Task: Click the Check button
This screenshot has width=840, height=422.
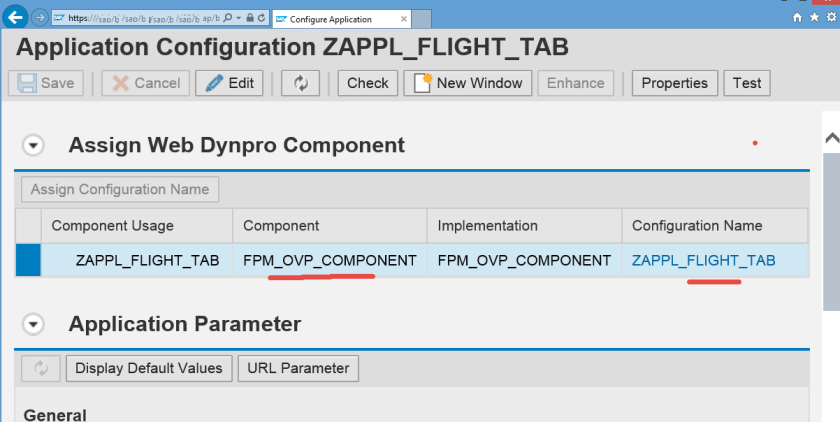Action: click(x=367, y=83)
